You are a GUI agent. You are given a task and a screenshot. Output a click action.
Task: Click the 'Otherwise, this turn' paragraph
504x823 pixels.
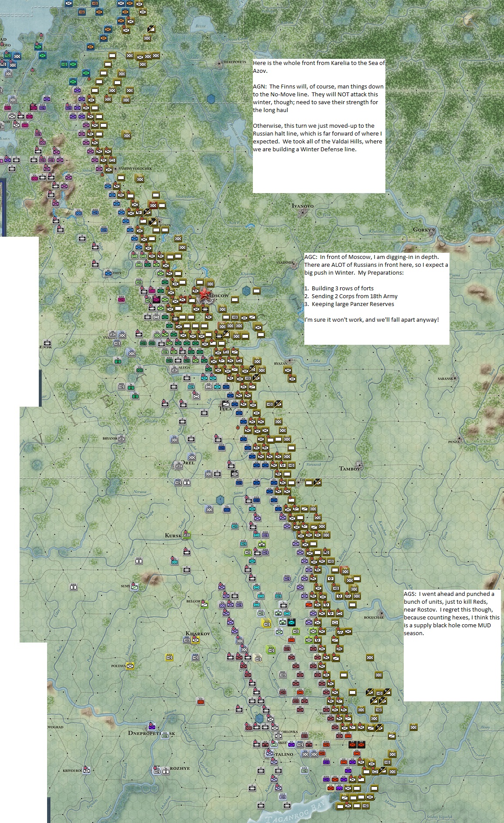tap(318, 137)
